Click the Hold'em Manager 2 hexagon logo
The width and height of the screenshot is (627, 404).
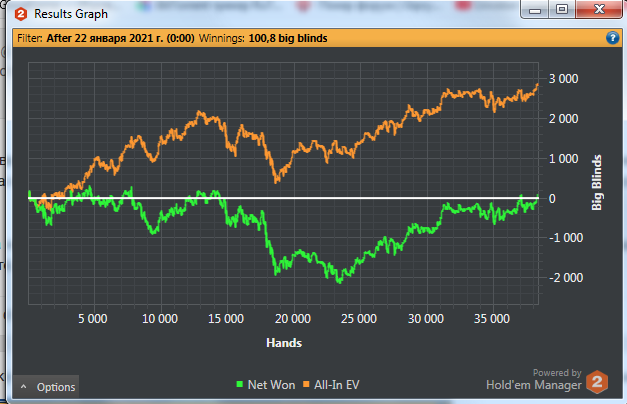click(x=597, y=382)
